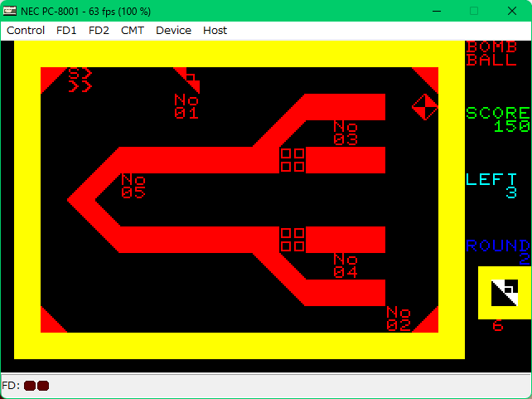532x399 pixels.
Task: Minimize the emulator window
Action: (x=436, y=11)
